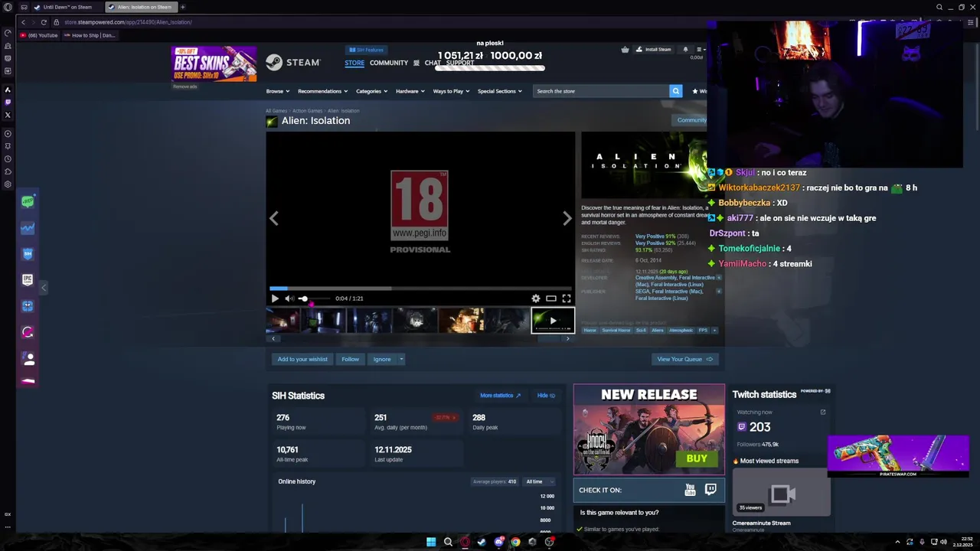Image resolution: width=980 pixels, height=551 pixels.
Task: Expand the Recommendations dropdown
Action: (322, 91)
